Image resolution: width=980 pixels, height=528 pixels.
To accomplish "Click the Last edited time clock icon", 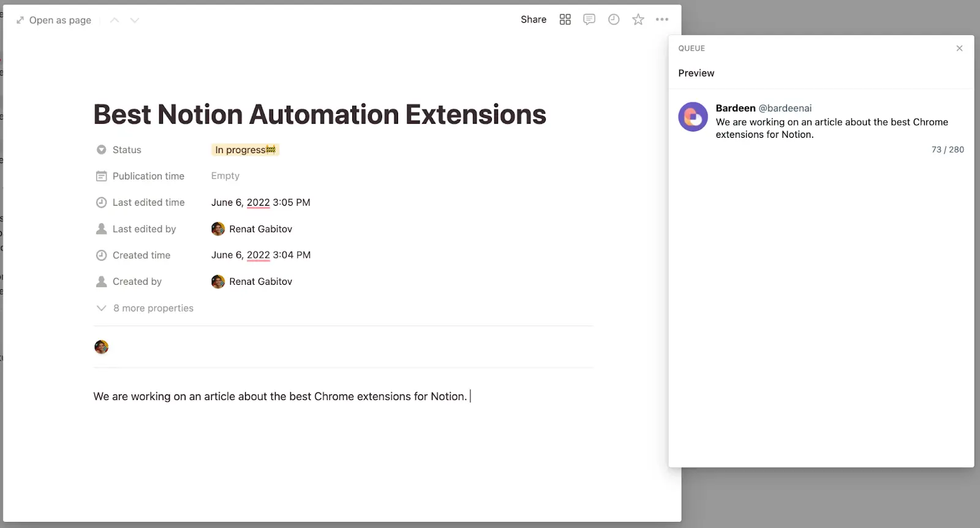I will click(x=102, y=202).
